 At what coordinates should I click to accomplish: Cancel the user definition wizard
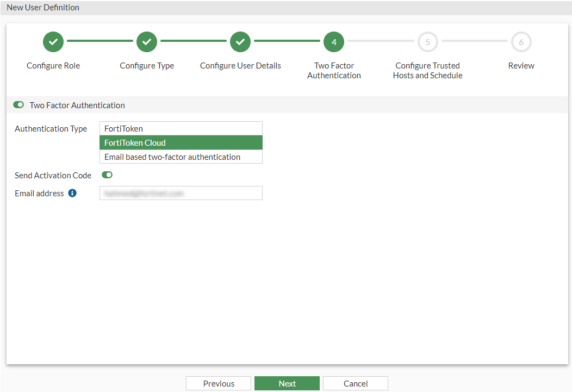point(355,383)
